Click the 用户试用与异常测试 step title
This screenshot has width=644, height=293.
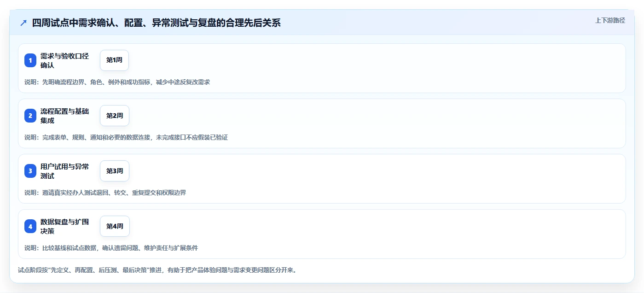(65, 171)
